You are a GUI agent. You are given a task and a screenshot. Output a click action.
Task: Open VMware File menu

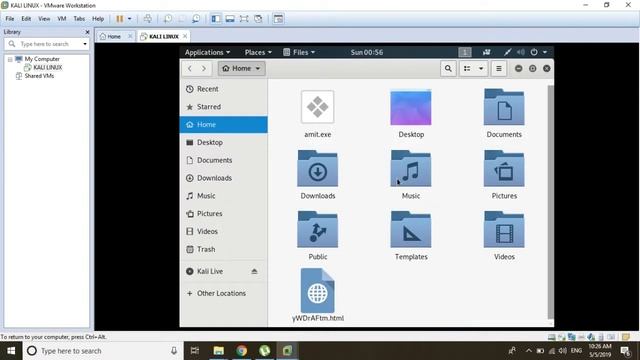click(10, 19)
